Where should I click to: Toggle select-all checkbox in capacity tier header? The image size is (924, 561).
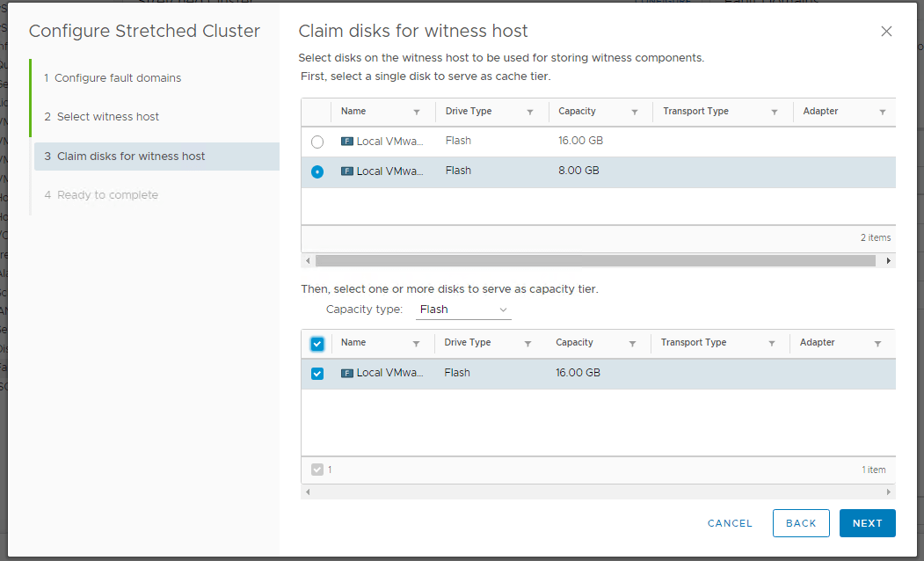317,344
